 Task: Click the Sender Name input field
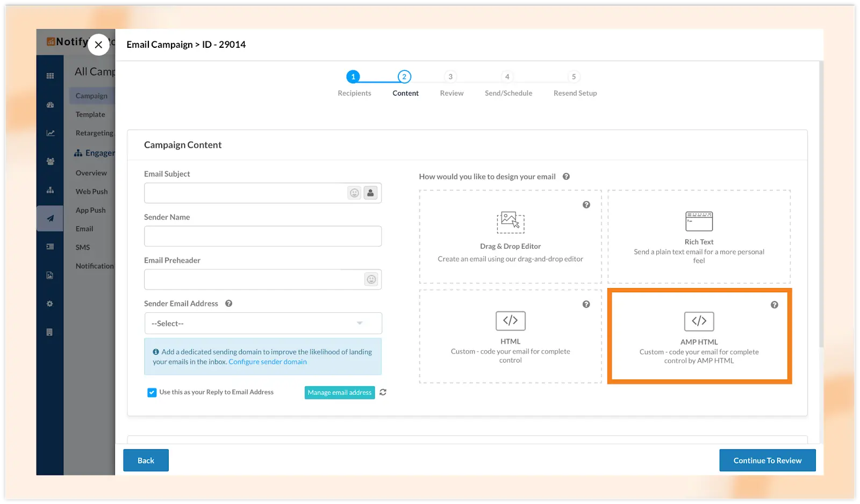[263, 236]
